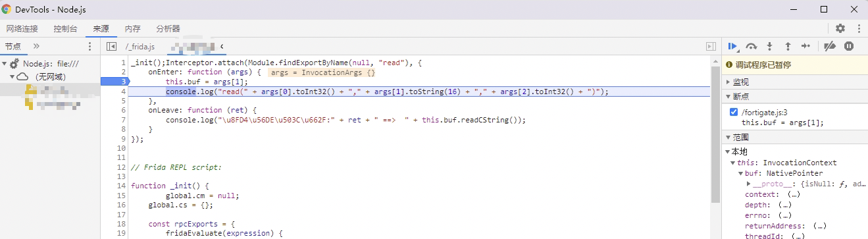The image size is (868, 239).
Task: Step into next function call
Action: [769, 46]
